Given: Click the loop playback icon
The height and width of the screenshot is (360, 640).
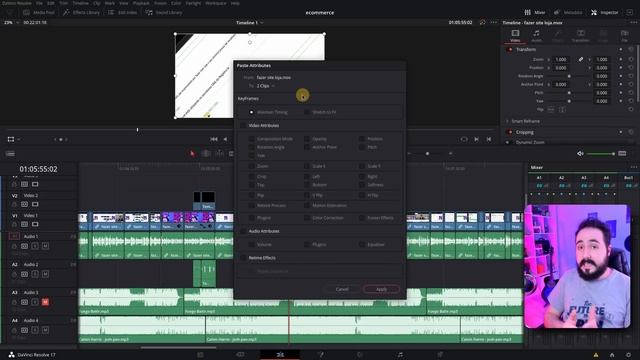Looking at the screenshot, I should click(x=464, y=139).
